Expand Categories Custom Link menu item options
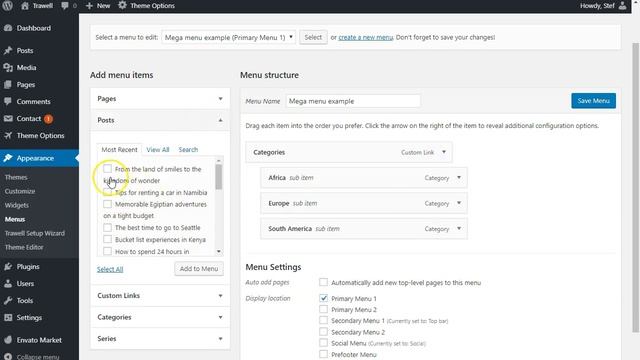 point(444,152)
